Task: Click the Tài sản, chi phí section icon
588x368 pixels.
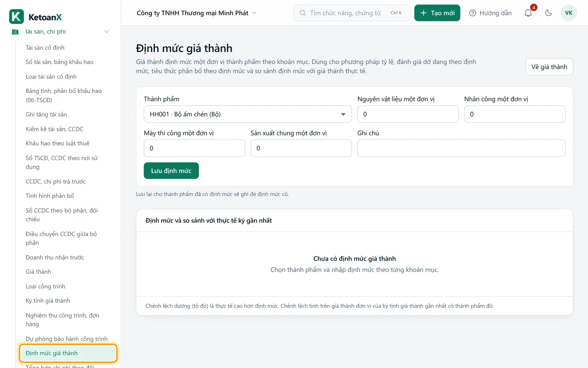Action: [x=15, y=32]
